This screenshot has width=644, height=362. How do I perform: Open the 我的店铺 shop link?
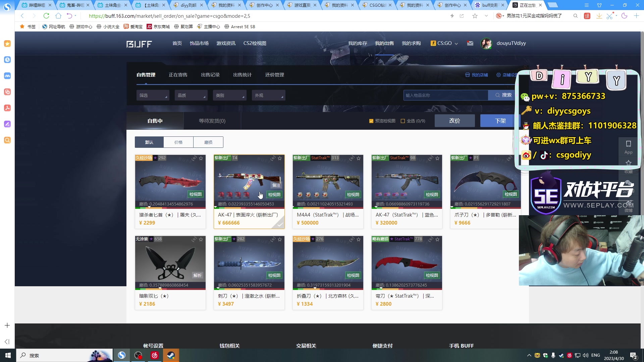click(477, 75)
